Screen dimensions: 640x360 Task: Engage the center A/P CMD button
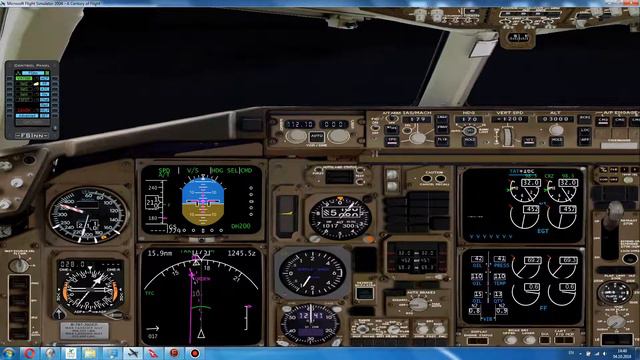(620, 121)
